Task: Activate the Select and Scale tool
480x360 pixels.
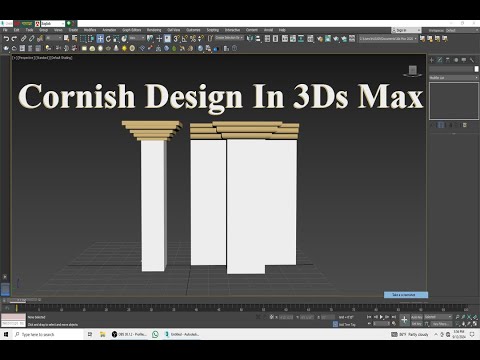Action: coord(116,39)
